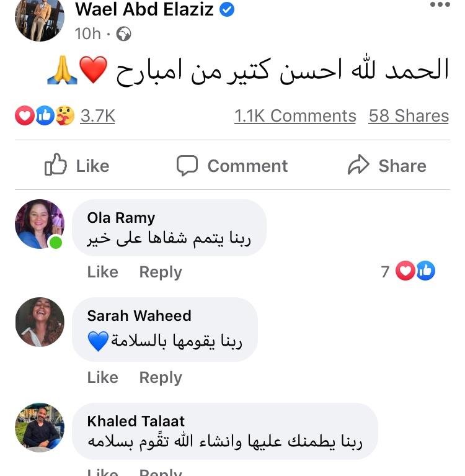
Task: Open Wael Abd Elaziz profile picture
Action: 39,19
